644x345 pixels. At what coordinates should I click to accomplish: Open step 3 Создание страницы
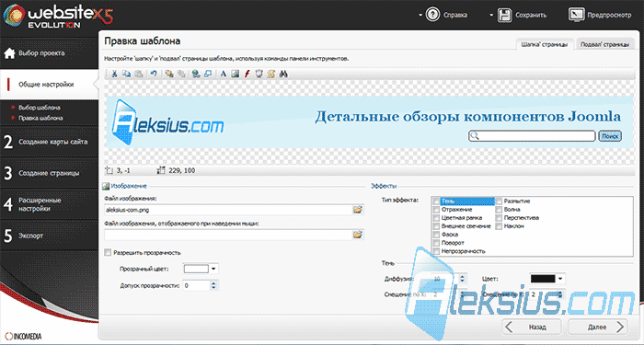pos(49,173)
